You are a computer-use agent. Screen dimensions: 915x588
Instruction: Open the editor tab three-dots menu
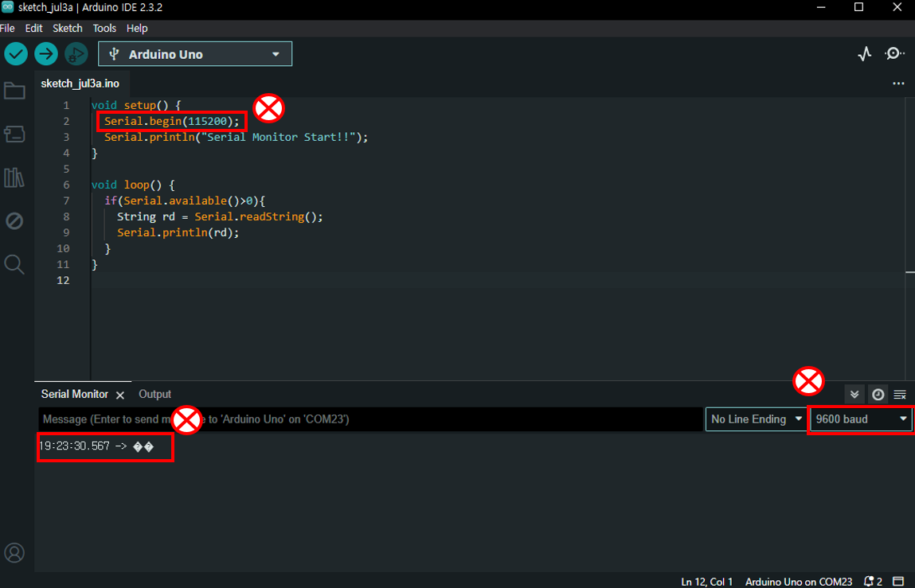click(898, 84)
